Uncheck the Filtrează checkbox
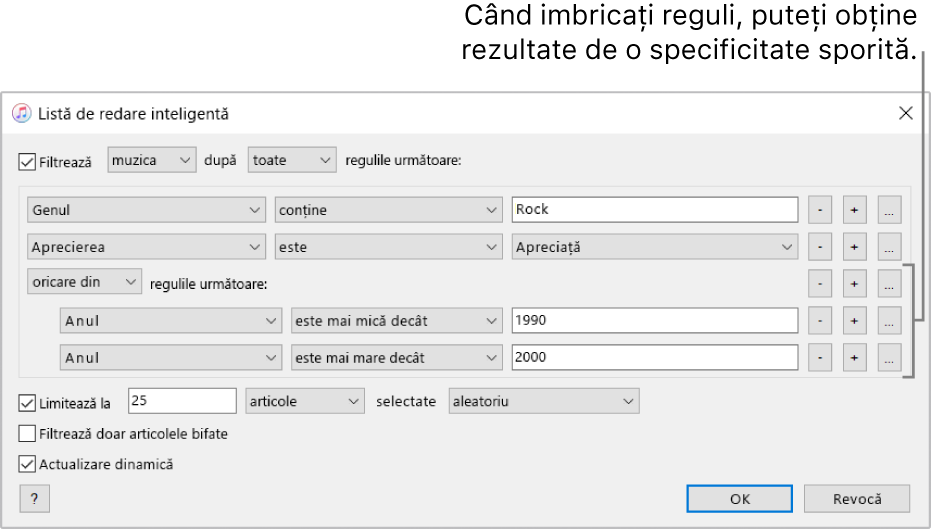This screenshot has width=931, height=529. pos(27,161)
